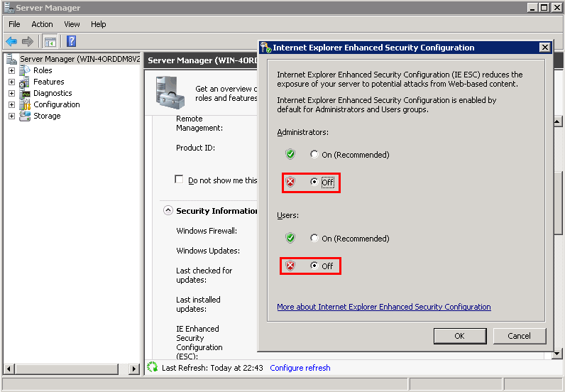Click left arrow of tree pane scrollbar
The image size is (565, 392).
pos(9,369)
